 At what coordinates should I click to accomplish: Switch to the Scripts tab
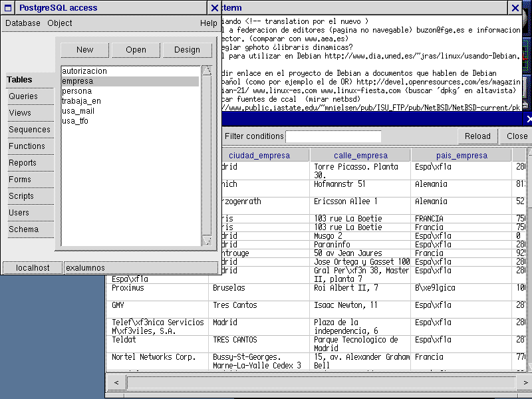[31, 196]
